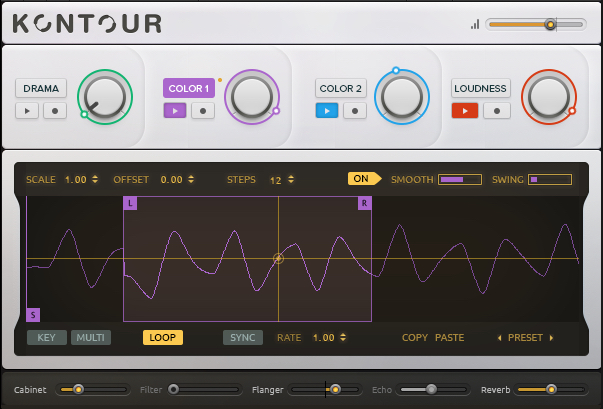Click the purple COLOR 1 knob

tap(252, 97)
